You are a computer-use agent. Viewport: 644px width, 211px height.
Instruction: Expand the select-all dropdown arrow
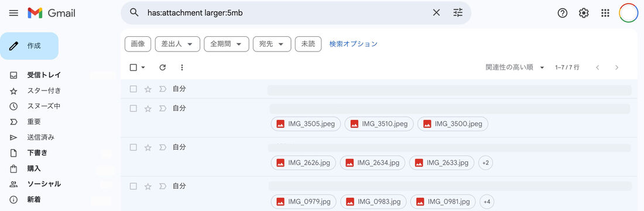143,68
